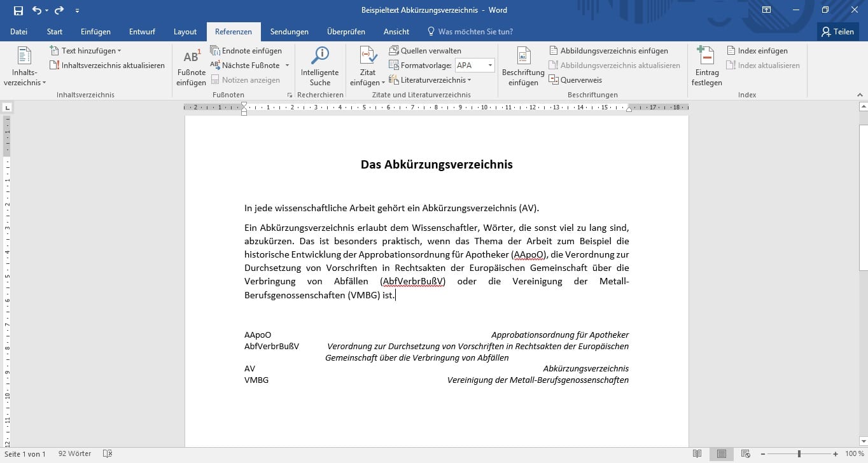Open the Datei tab

point(19,32)
